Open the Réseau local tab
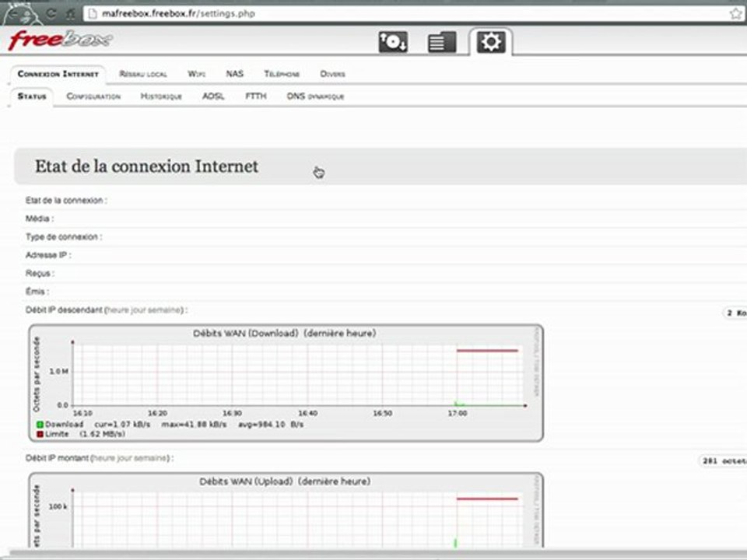Image resolution: width=747 pixels, height=560 pixels. click(143, 74)
